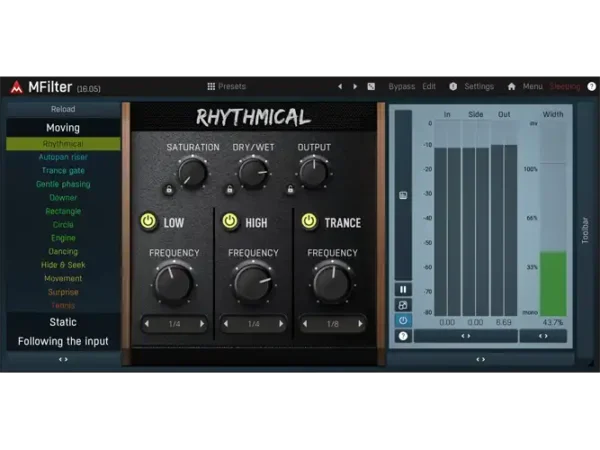The height and width of the screenshot is (450, 600).
Task: Toggle the LOW filter power button
Action: tap(148, 221)
